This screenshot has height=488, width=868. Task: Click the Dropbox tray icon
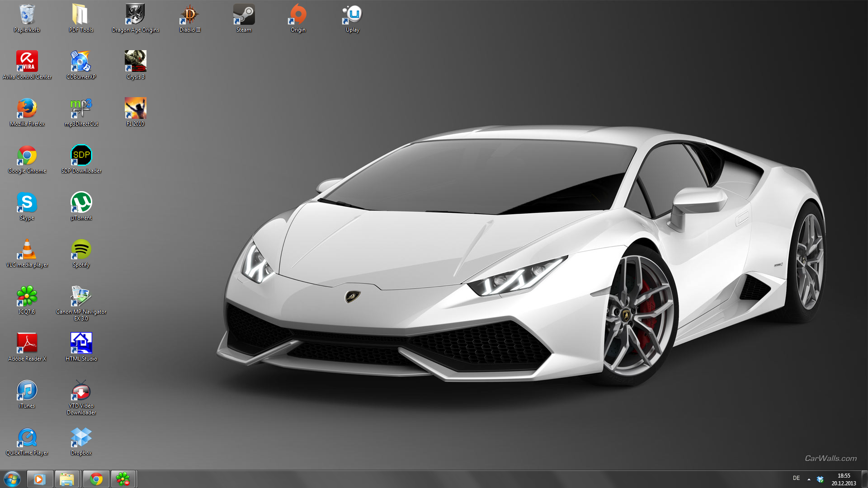click(x=820, y=479)
